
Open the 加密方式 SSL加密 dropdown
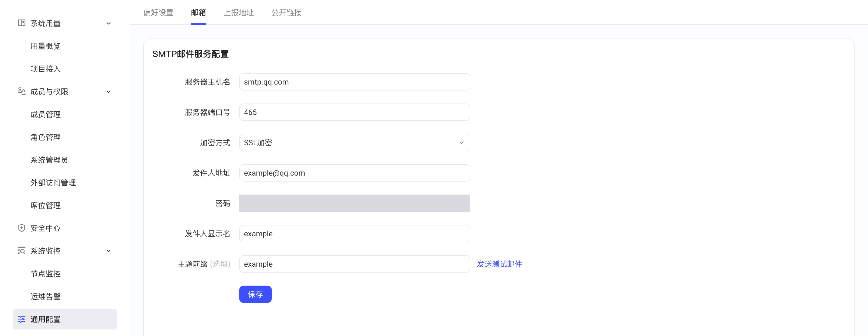click(x=355, y=143)
